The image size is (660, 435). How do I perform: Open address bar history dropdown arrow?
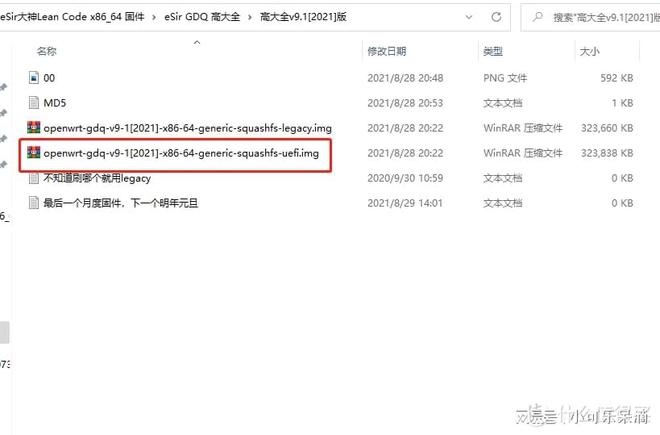click(x=468, y=17)
